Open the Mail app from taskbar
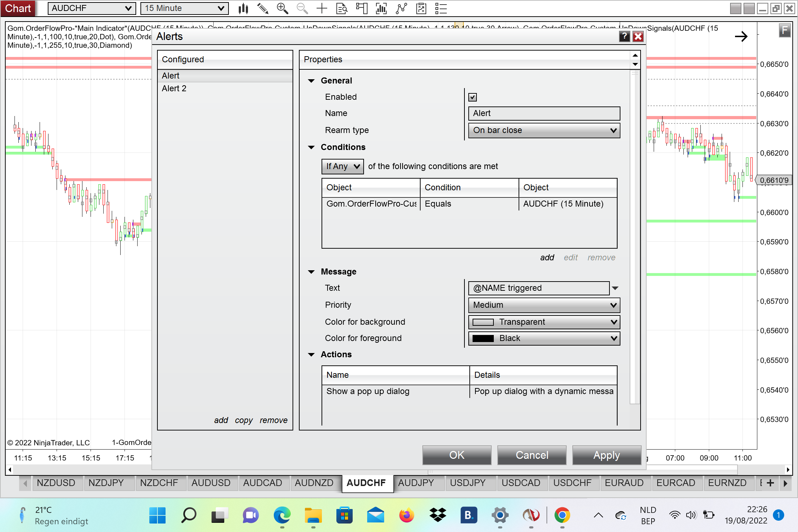798x532 pixels. [x=375, y=515]
